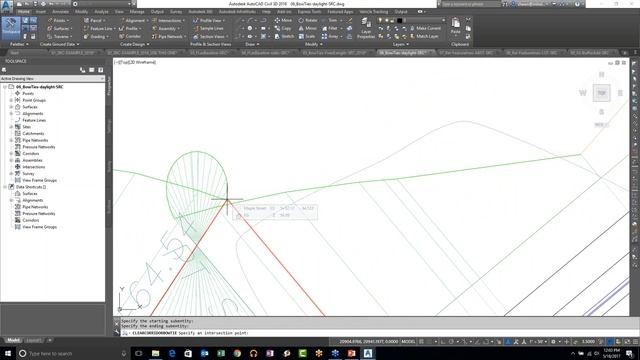Toggle ortho mode in status bar

(x=443, y=342)
